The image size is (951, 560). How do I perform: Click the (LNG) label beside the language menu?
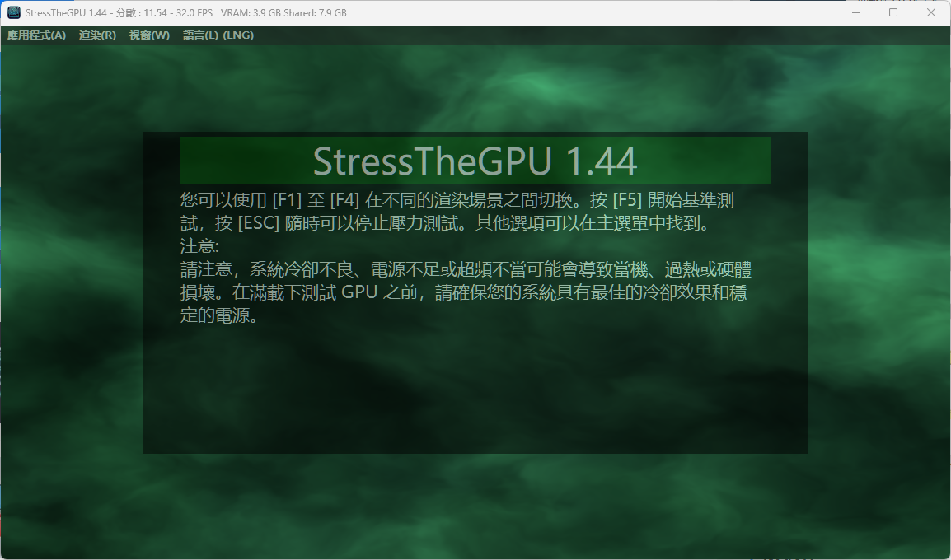tap(239, 35)
